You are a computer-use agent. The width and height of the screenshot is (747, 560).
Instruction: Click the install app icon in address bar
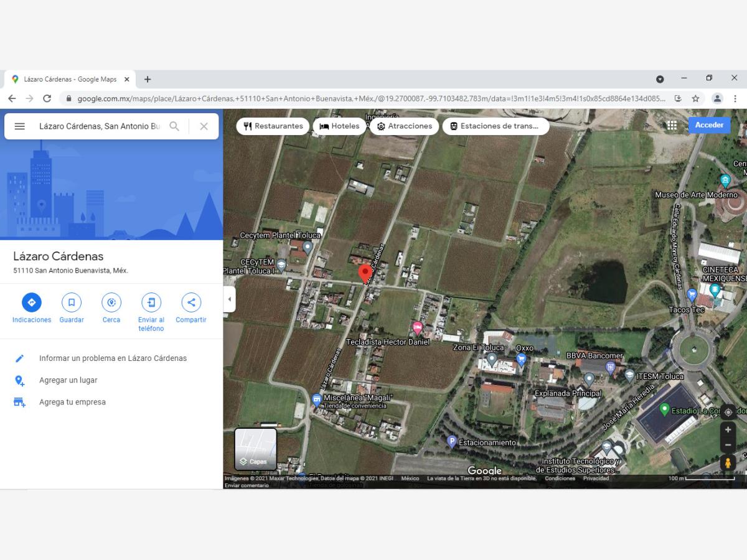[x=678, y=98]
